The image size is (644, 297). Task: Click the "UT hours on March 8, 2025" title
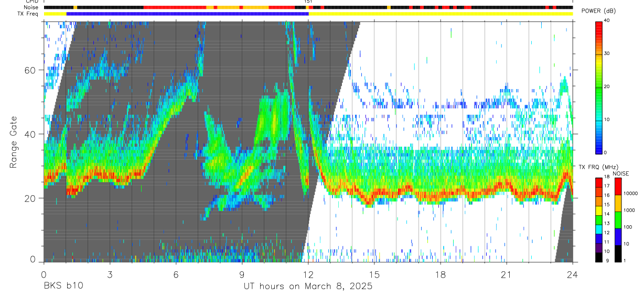click(x=308, y=286)
